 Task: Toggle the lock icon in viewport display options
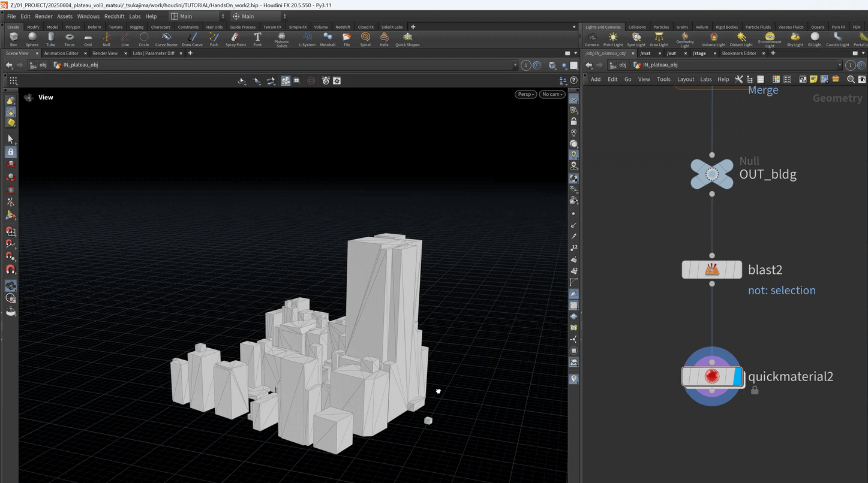point(574,121)
